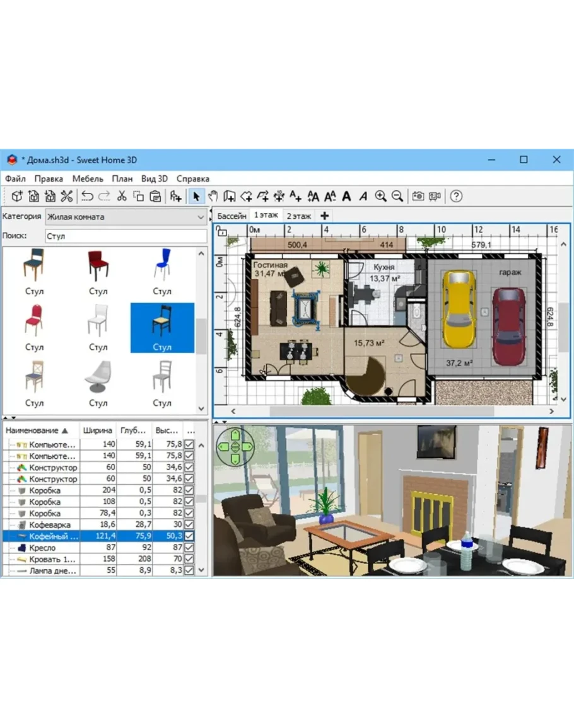574x728 pixels.
Task: Open the Мебель menu
Action: click(88, 178)
